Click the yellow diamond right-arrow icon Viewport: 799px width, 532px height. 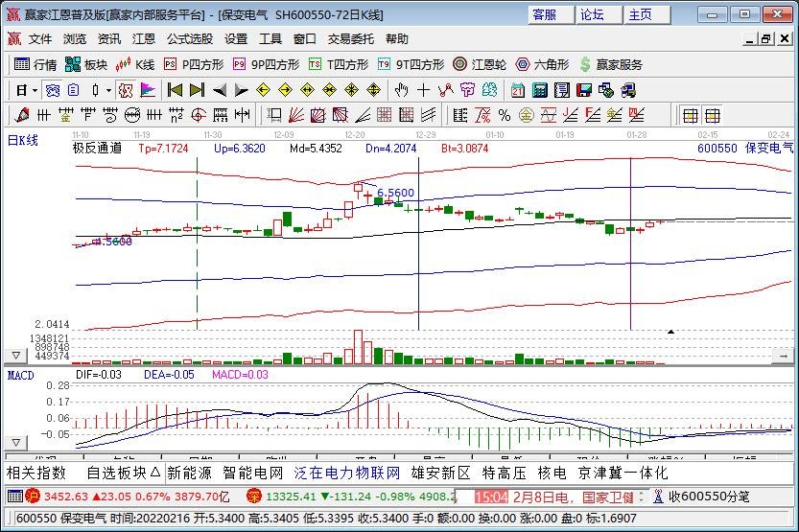pos(286,90)
